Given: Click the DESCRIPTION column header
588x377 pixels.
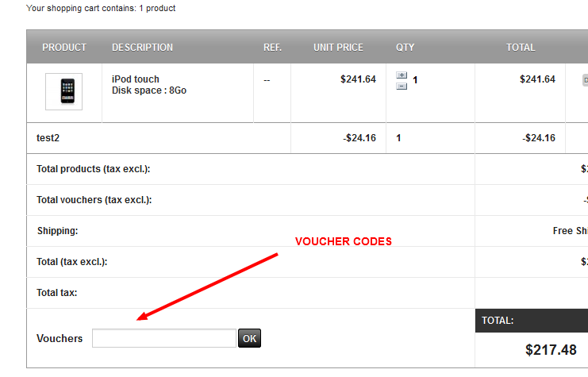Looking at the screenshot, I should point(142,48).
